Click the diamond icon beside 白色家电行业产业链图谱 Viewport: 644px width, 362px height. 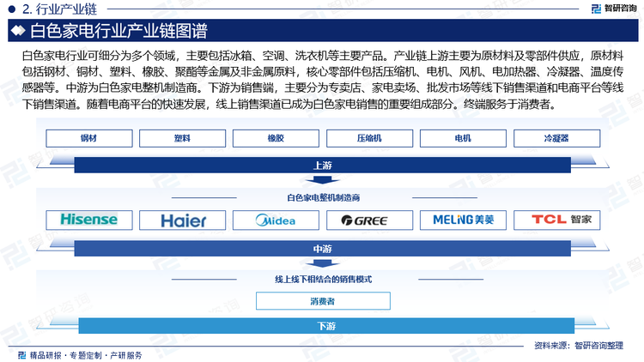point(18,30)
